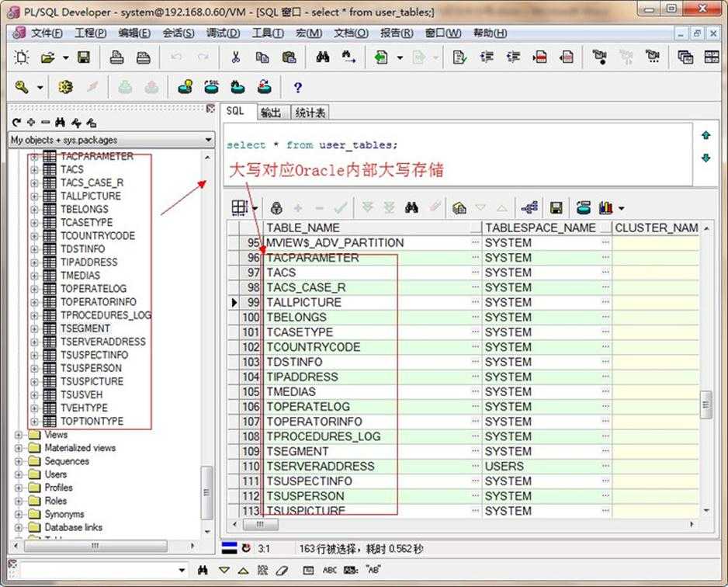Click the eraser icon in bottom search bar
Viewport: 728px width, 587px height.
point(282,570)
